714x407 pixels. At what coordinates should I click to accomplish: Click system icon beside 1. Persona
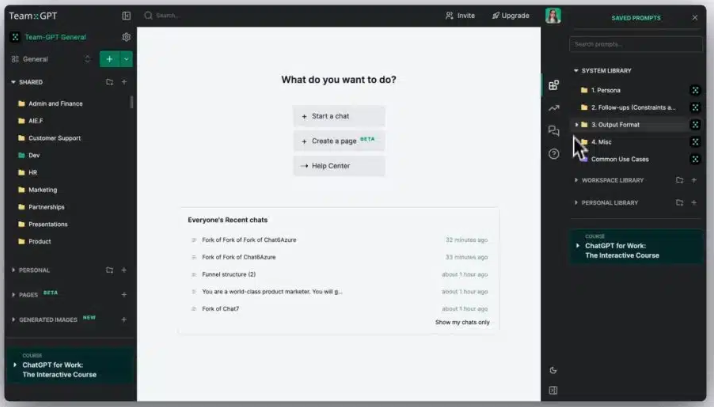click(x=695, y=90)
